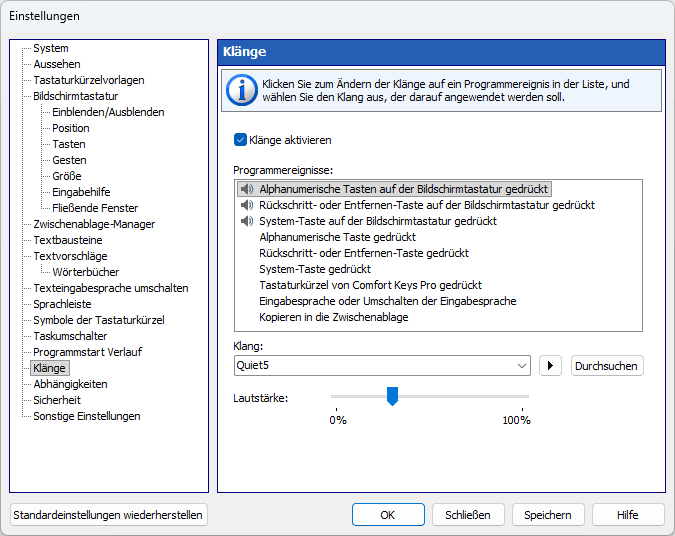
Task: Open the Hilfe button
Action: (x=628, y=514)
